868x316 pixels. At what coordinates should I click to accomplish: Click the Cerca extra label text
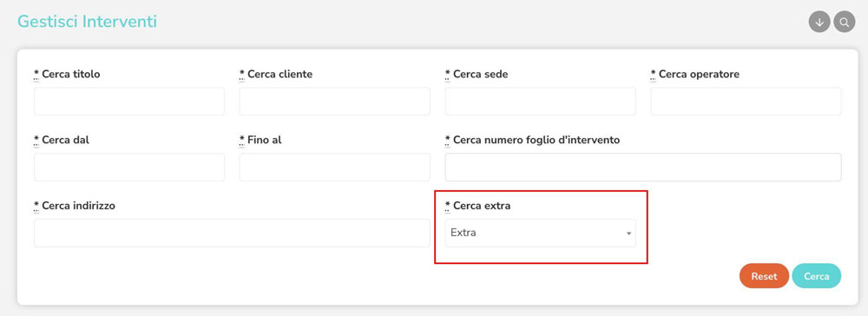coord(482,206)
